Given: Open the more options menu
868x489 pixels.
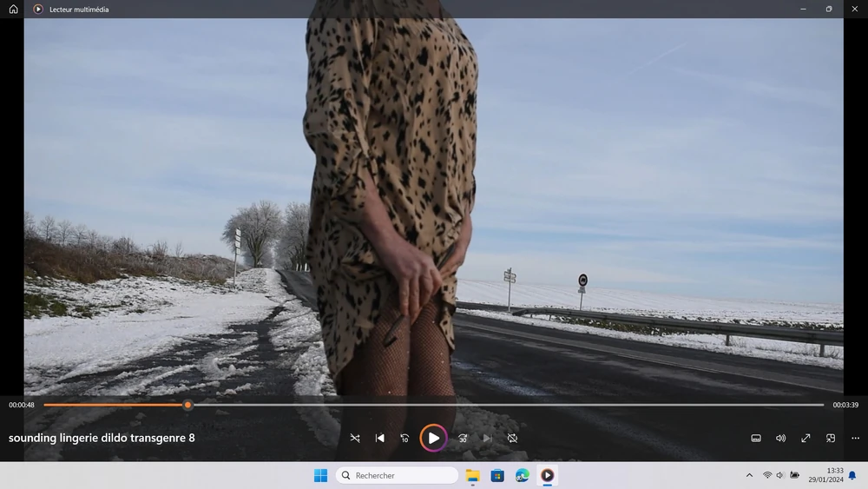Looking at the screenshot, I should (x=855, y=439).
